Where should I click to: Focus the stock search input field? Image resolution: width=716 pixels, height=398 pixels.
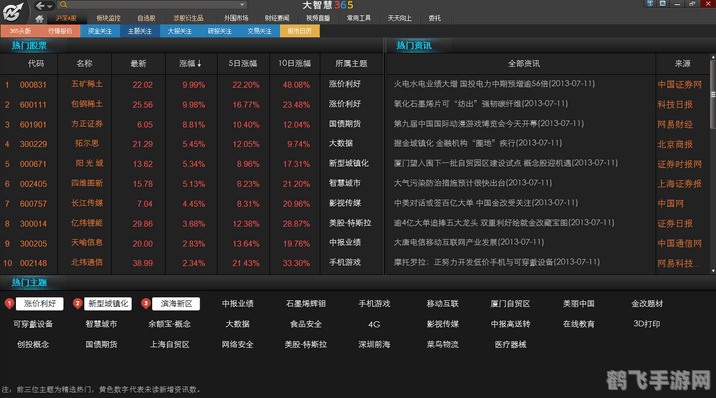(x=153, y=5)
